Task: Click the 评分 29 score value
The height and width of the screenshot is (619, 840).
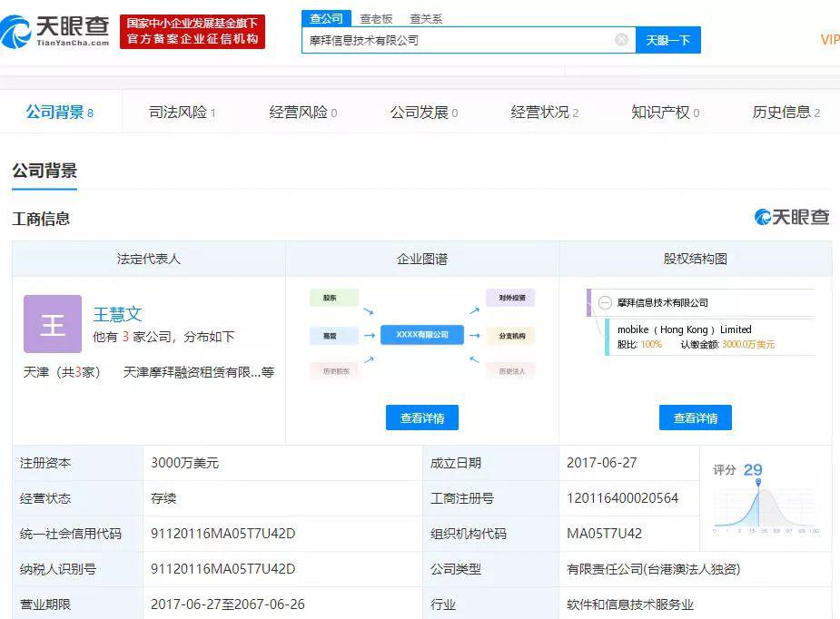Action: click(753, 470)
